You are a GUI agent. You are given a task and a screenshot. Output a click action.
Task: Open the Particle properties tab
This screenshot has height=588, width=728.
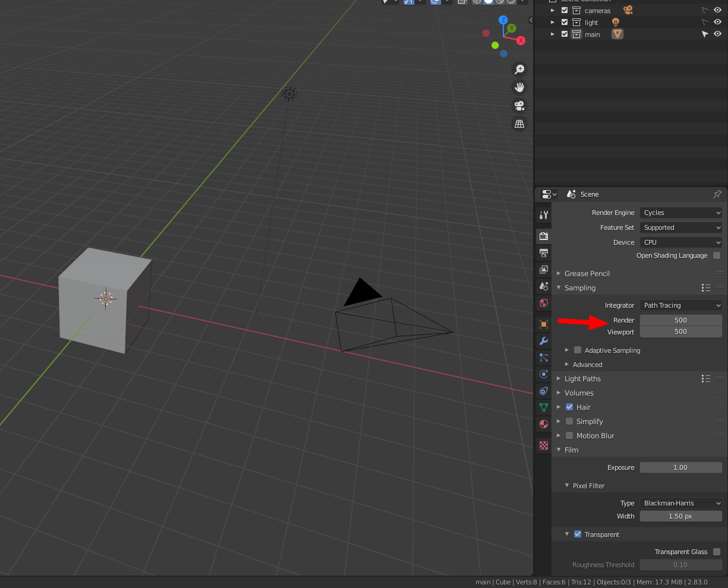coord(543,358)
